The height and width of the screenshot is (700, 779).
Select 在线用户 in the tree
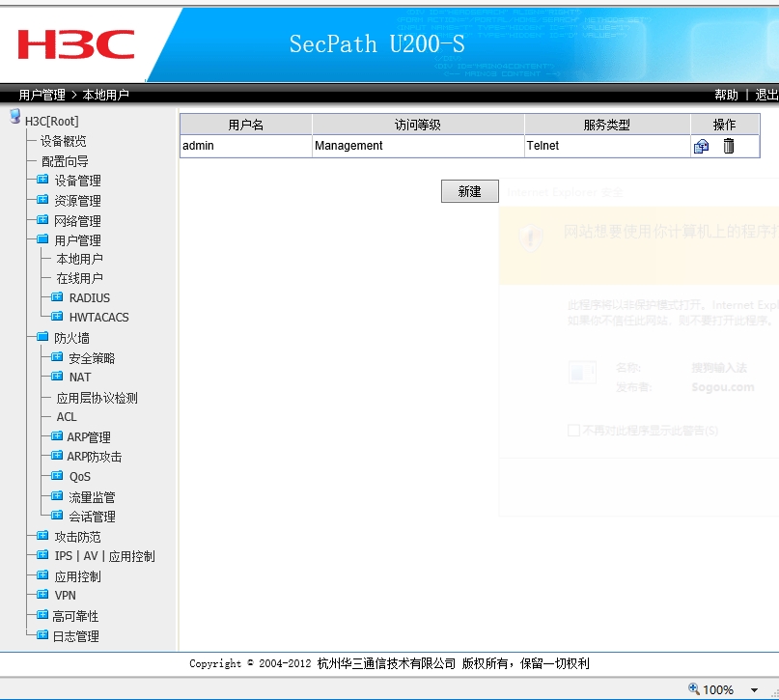coord(79,278)
